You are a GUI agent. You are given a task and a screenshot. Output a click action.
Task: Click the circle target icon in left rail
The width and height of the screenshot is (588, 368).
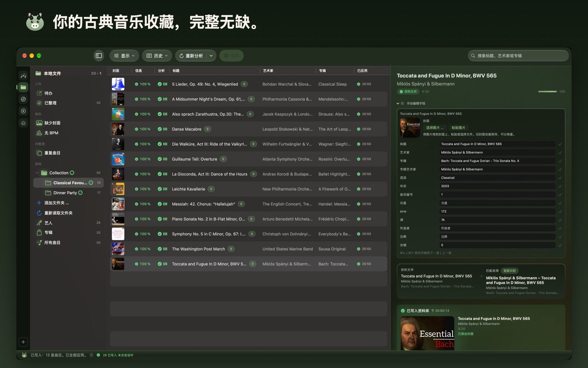click(x=23, y=111)
